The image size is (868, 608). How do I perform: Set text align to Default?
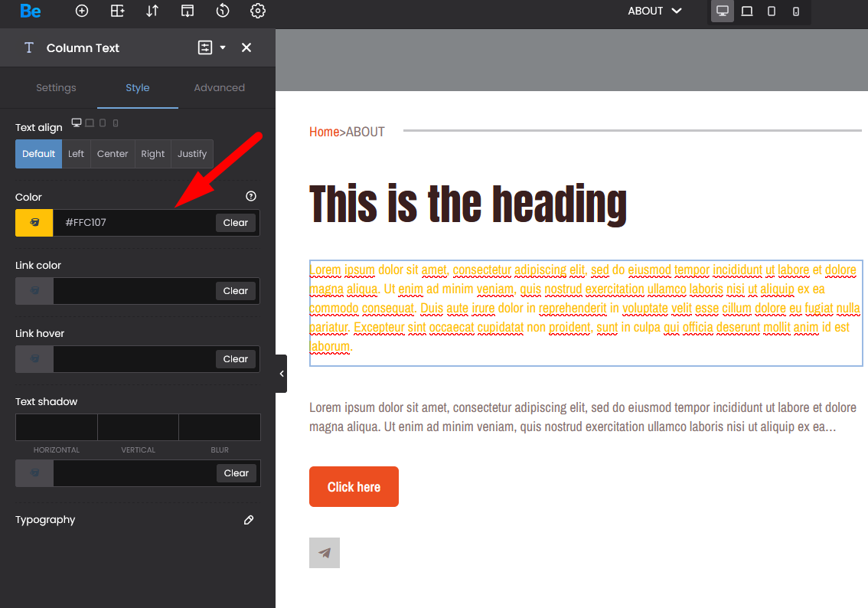click(39, 154)
